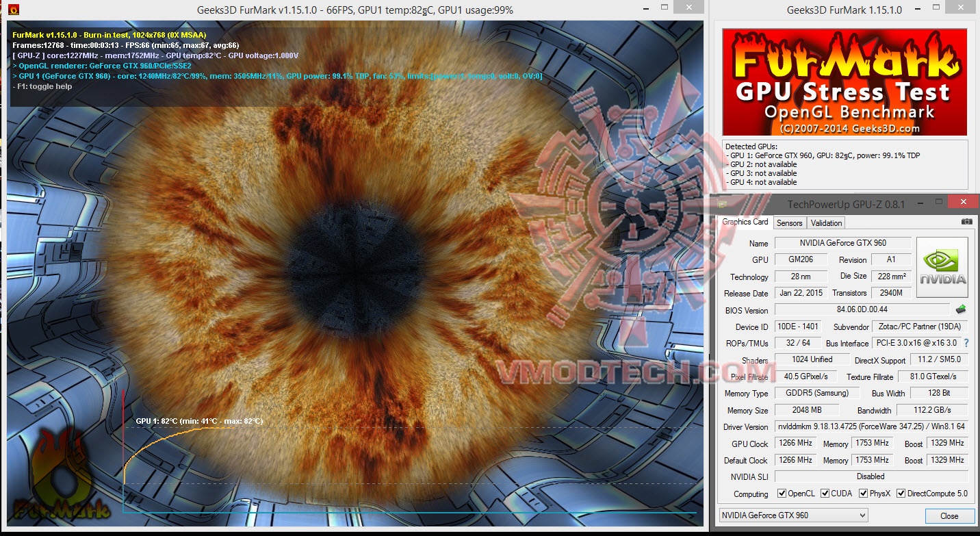Click the ROPs/TMUs value 32 / 64

[x=799, y=343]
